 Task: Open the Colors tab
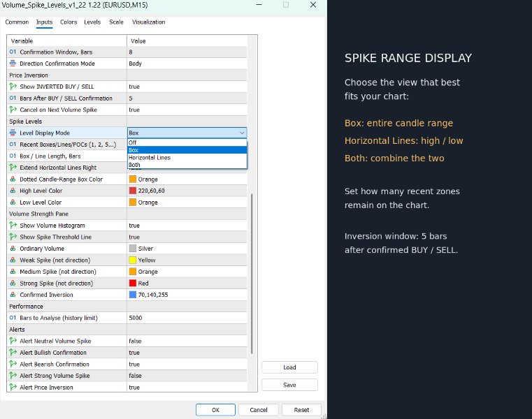(69, 22)
